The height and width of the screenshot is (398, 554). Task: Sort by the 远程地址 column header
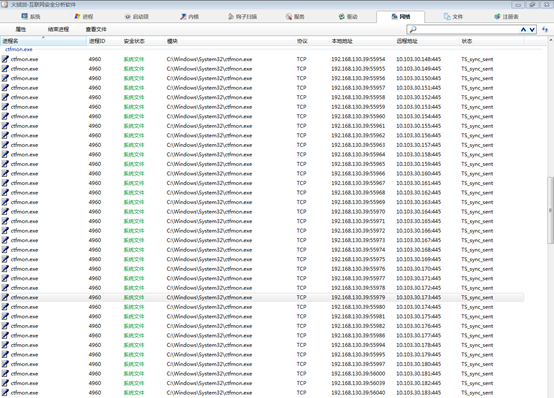coord(426,41)
